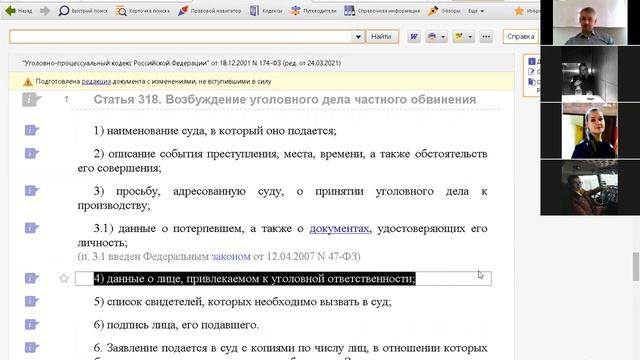Click text 2) описание события преступления
The height and width of the screenshot is (360, 640).
[282, 161]
